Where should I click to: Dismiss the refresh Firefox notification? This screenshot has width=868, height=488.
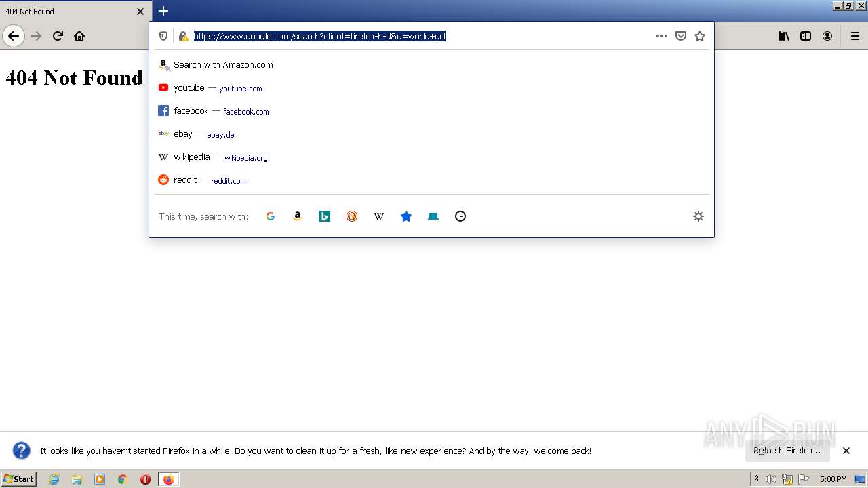tap(846, 451)
